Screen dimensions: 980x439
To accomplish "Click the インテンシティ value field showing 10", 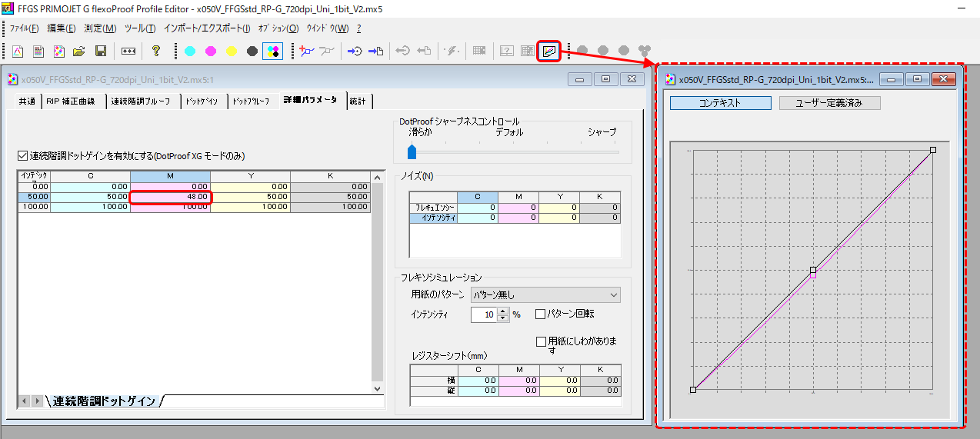I will tap(485, 314).
